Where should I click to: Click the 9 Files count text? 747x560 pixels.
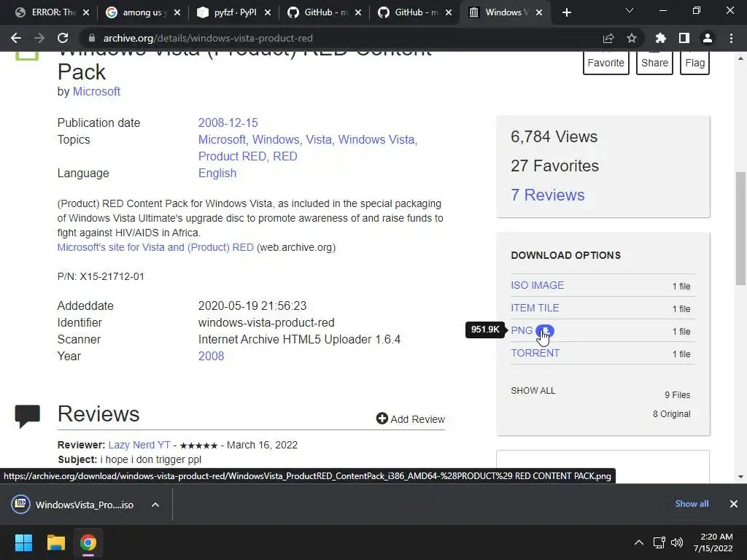[678, 394]
